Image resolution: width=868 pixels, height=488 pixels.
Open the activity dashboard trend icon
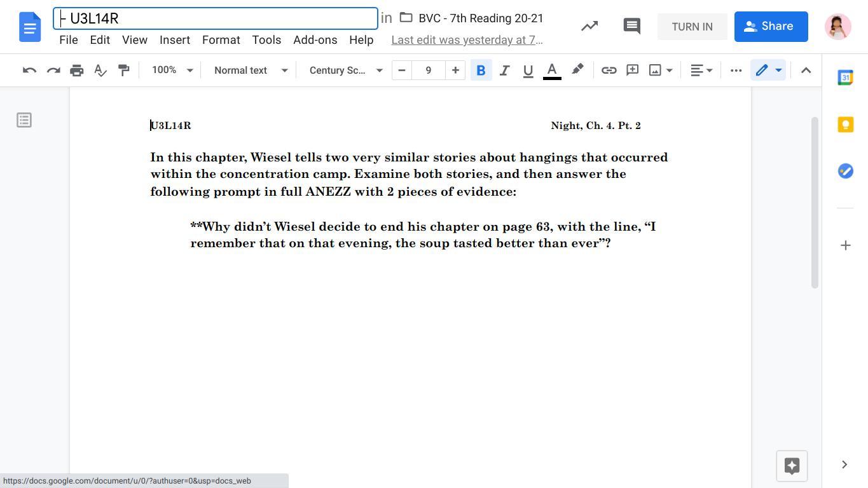(x=589, y=26)
